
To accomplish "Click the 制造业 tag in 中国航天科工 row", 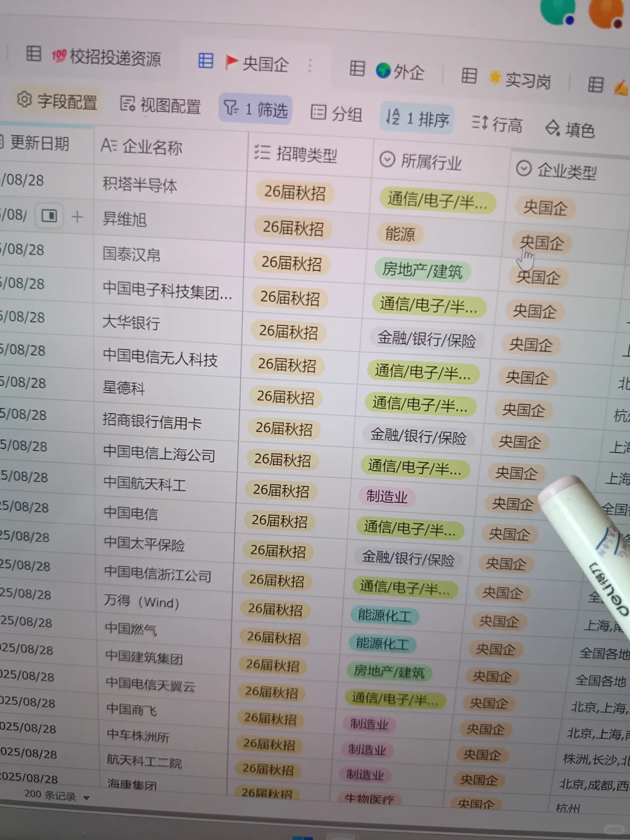I will tap(387, 496).
